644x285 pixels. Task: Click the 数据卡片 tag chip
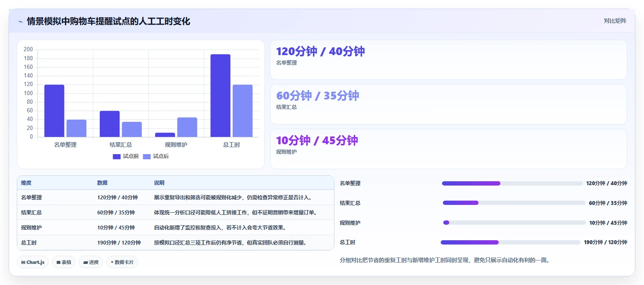click(x=122, y=262)
